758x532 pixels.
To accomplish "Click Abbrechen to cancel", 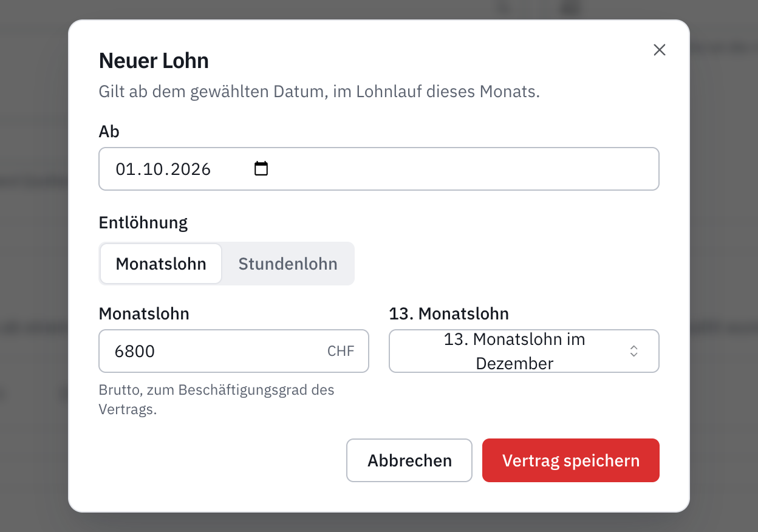I will point(409,460).
